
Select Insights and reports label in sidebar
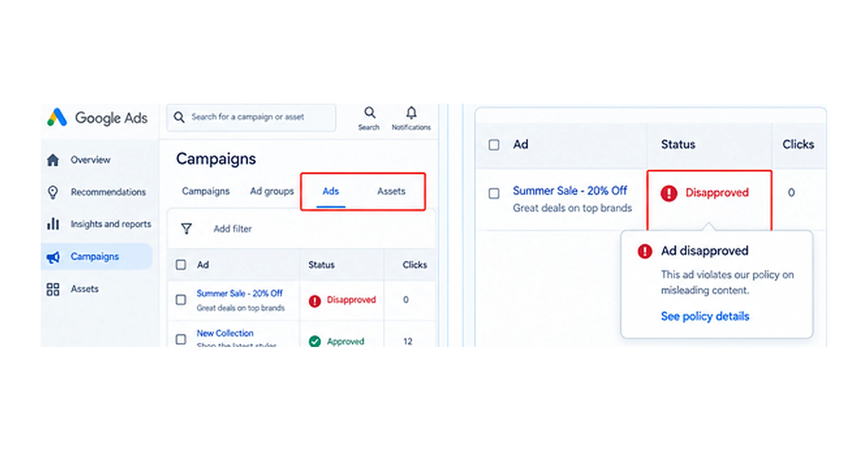point(111,224)
